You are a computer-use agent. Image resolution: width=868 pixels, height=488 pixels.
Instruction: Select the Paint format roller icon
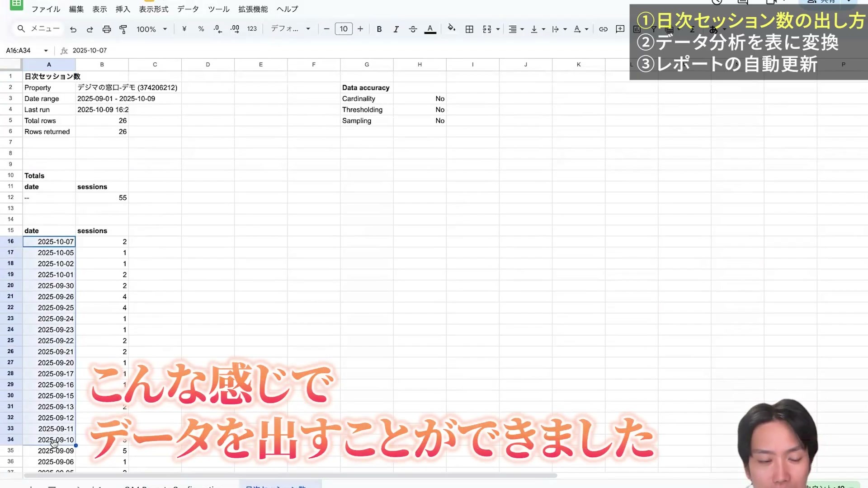[123, 29]
